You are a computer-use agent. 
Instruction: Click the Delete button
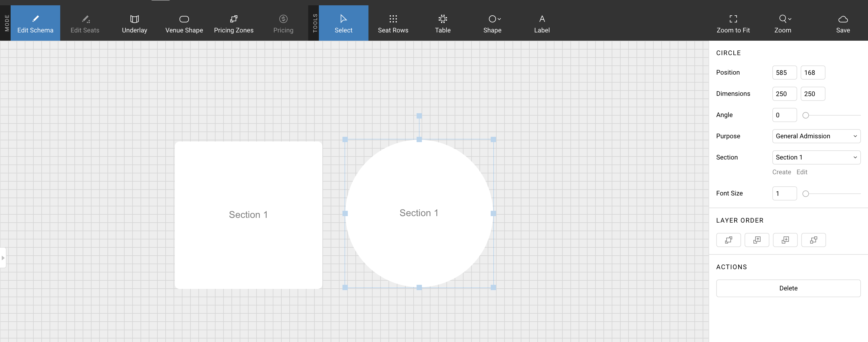pyautogui.click(x=788, y=288)
